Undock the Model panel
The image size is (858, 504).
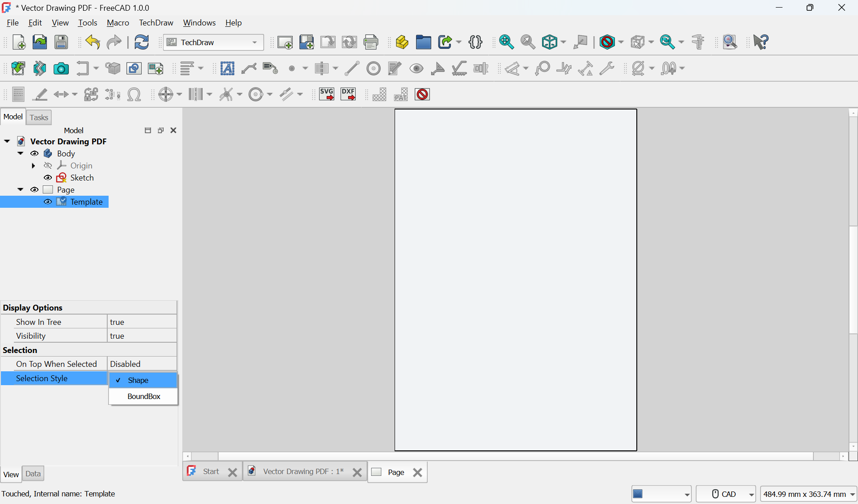coord(160,130)
